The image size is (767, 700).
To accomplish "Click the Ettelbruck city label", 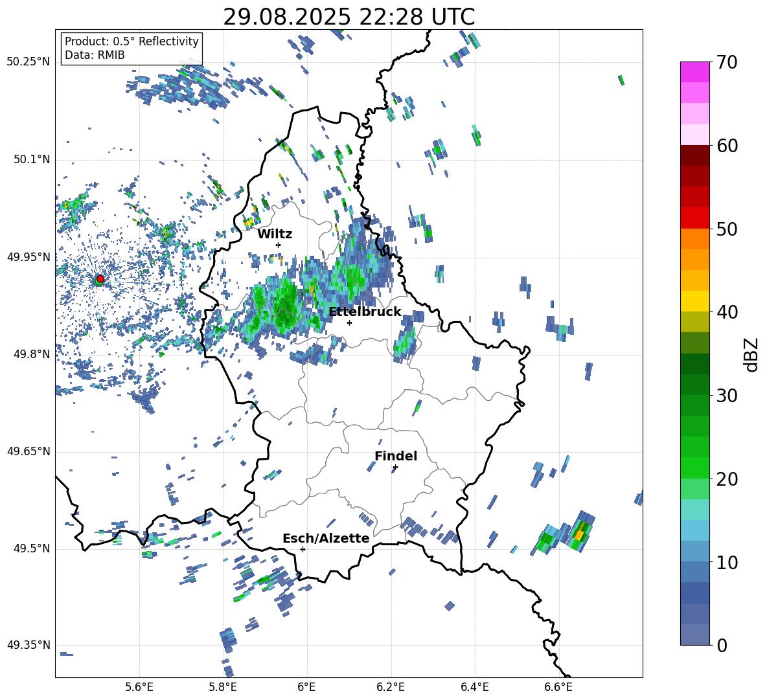I will (x=365, y=312).
